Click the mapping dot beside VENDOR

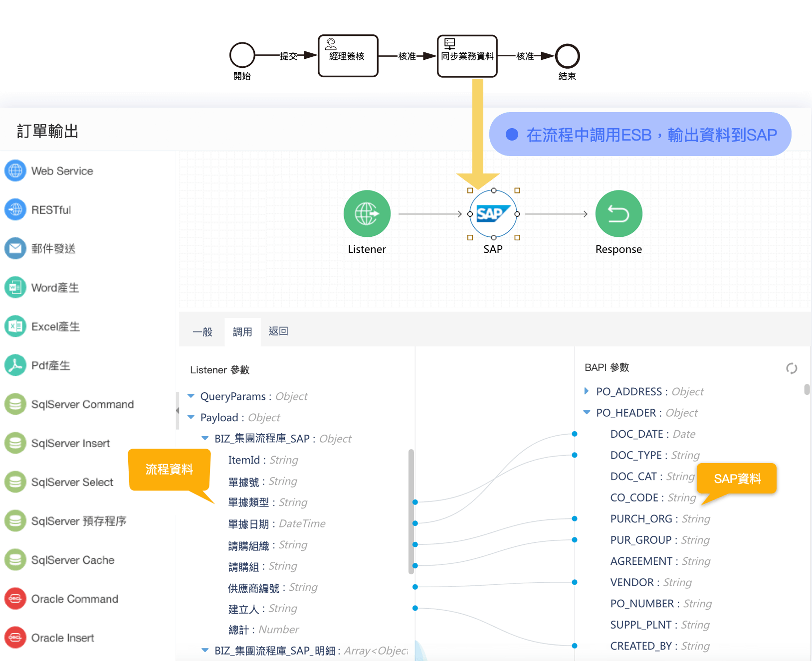point(575,582)
